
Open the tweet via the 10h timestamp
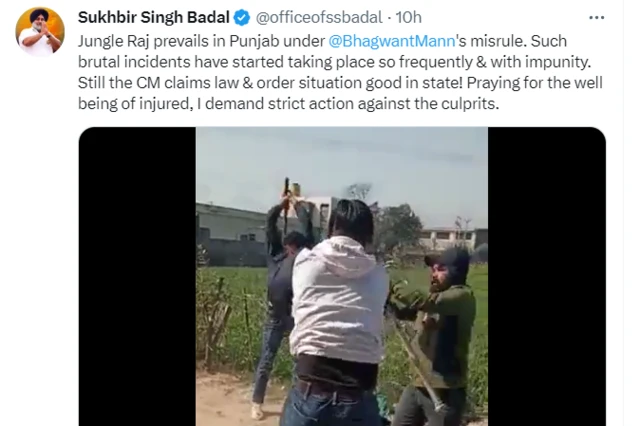point(409,18)
